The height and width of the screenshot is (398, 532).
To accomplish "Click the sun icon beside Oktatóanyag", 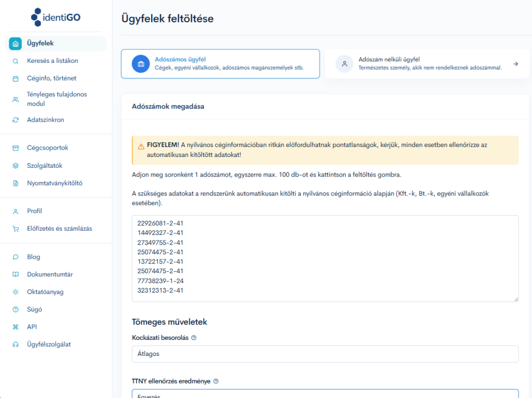I will 16,292.
